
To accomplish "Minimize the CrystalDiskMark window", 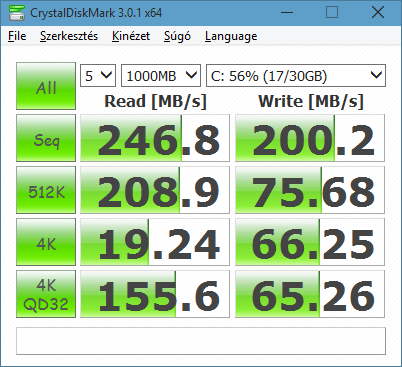I will click(287, 13).
